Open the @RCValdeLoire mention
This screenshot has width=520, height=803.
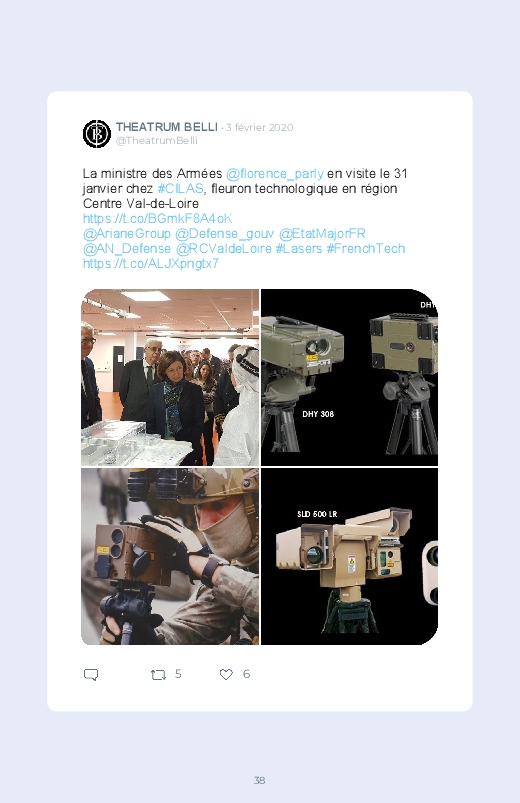pyautogui.click(x=224, y=249)
